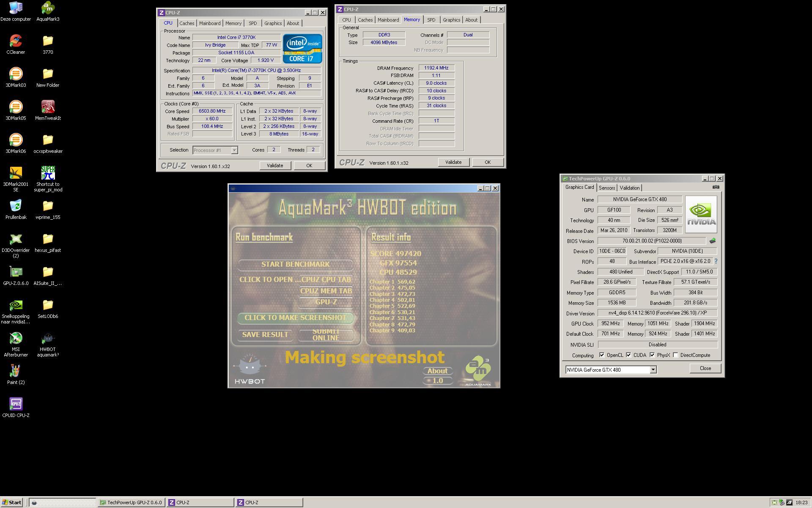Click CPUZ CPU TAB button

326,280
